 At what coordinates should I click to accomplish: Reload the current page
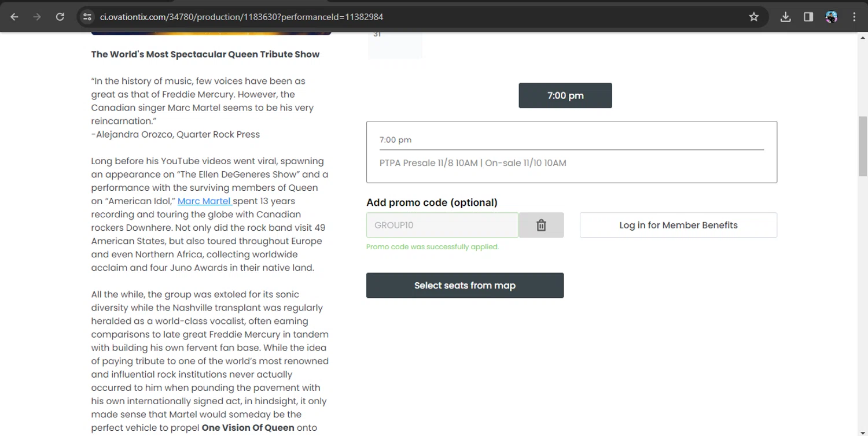60,17
